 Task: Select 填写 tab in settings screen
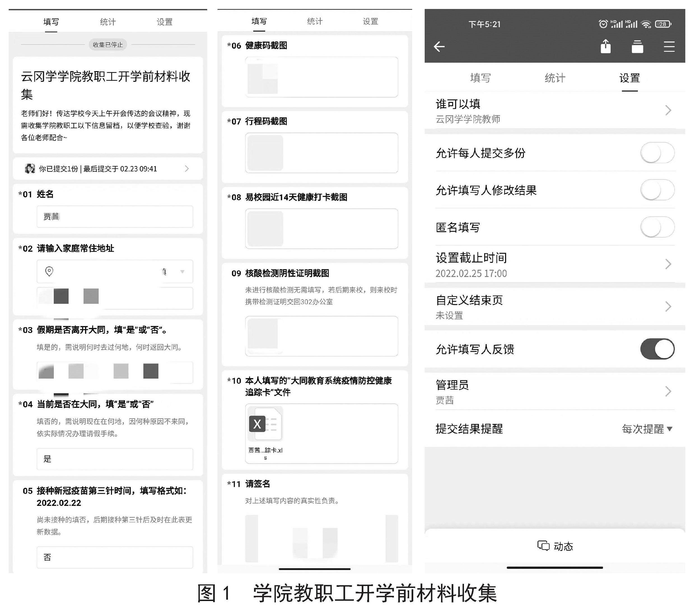(480, 78)
